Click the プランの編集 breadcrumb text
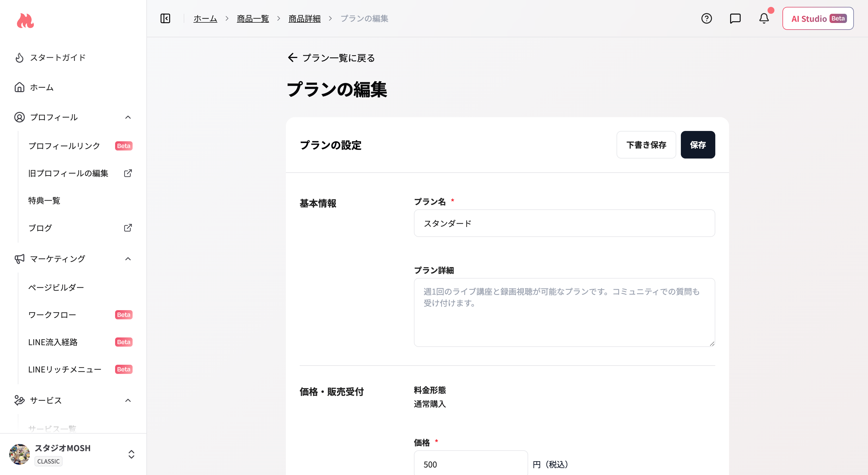The height and width of the screenshot is (475, 868). click(364, 19)
